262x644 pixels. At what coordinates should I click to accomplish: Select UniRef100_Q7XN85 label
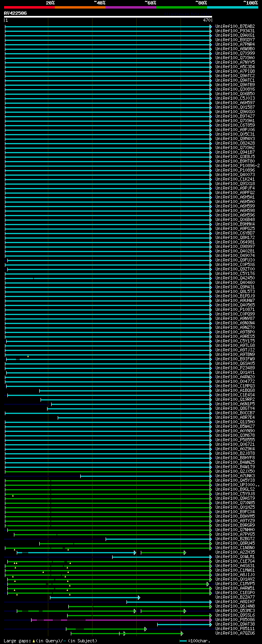[x=235, y=503]
